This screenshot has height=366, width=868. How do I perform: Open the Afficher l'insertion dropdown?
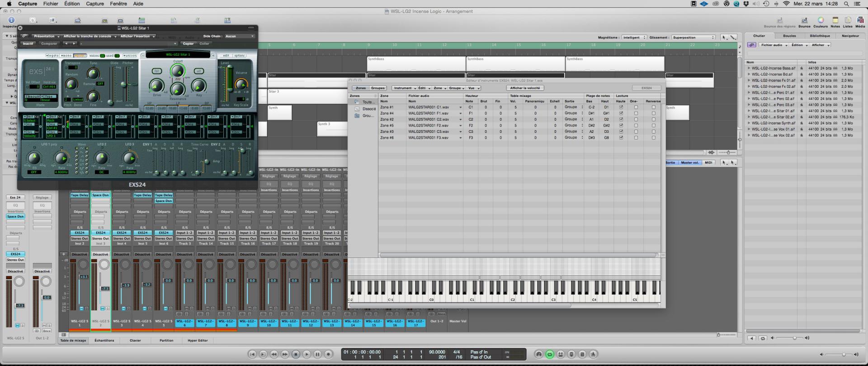click(137, 36)
